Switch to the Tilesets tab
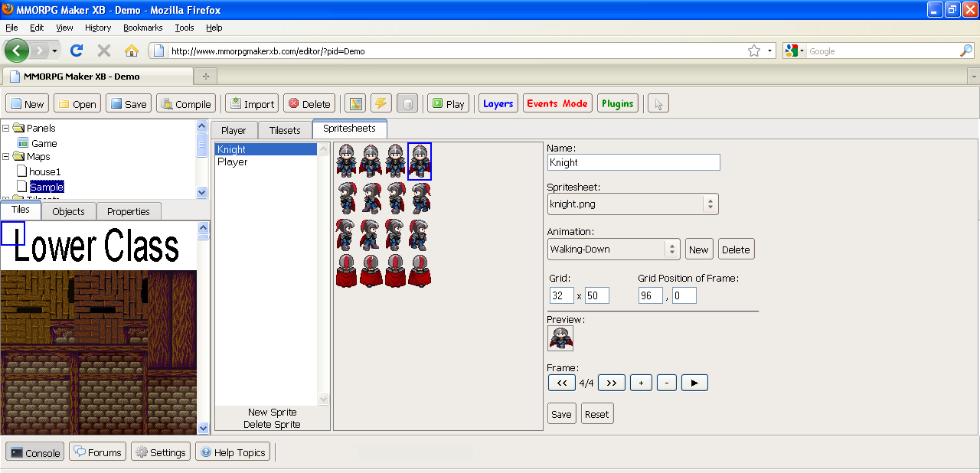The width and height of the screenshot is (980, 473). coord(285,130)
